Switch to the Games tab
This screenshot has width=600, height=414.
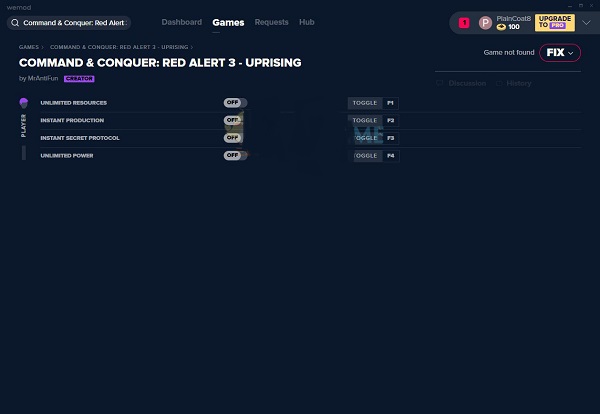(x=228, y=23)
